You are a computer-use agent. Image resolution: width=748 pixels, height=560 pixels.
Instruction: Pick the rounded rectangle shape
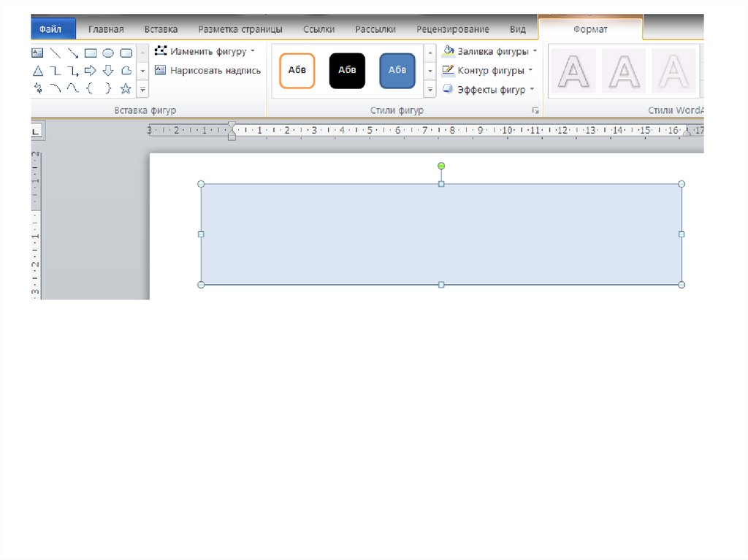126,53
